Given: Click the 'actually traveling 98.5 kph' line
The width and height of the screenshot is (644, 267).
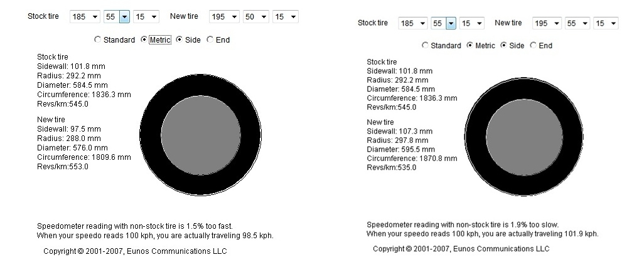Looking at the screenshot, I should [x=155, y=236].
